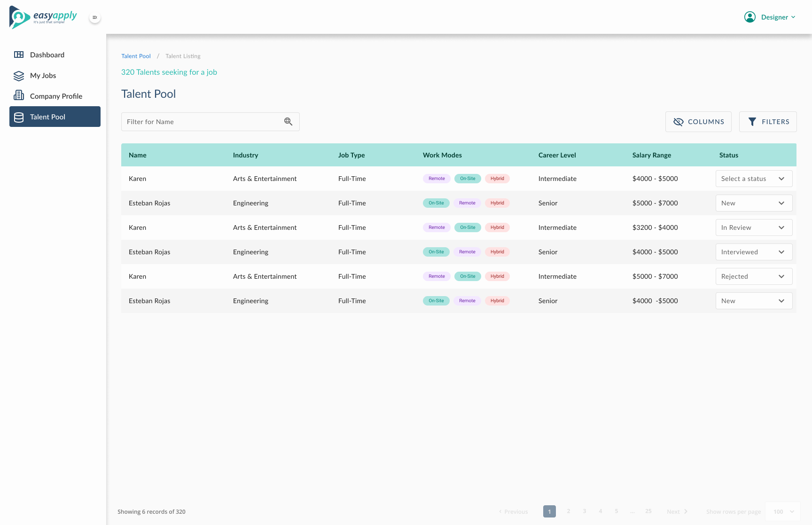Focus the Filter for Name field
The height and width of the screenshot is (525, 812).
202,122
